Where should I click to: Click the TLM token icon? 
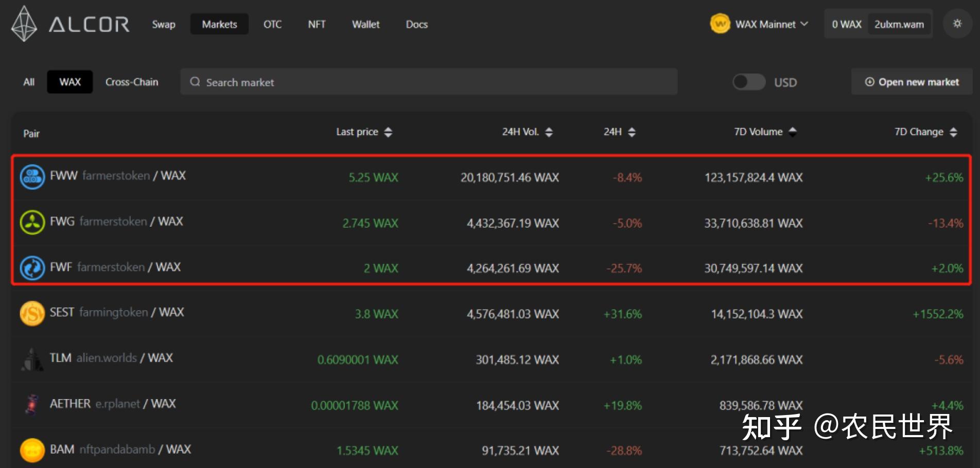click(32, 359)
